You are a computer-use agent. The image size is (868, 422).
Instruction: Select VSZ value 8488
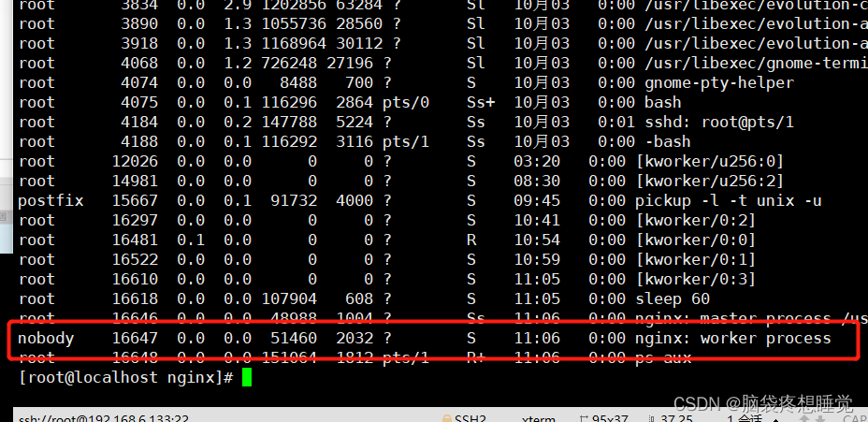(298, 83)
